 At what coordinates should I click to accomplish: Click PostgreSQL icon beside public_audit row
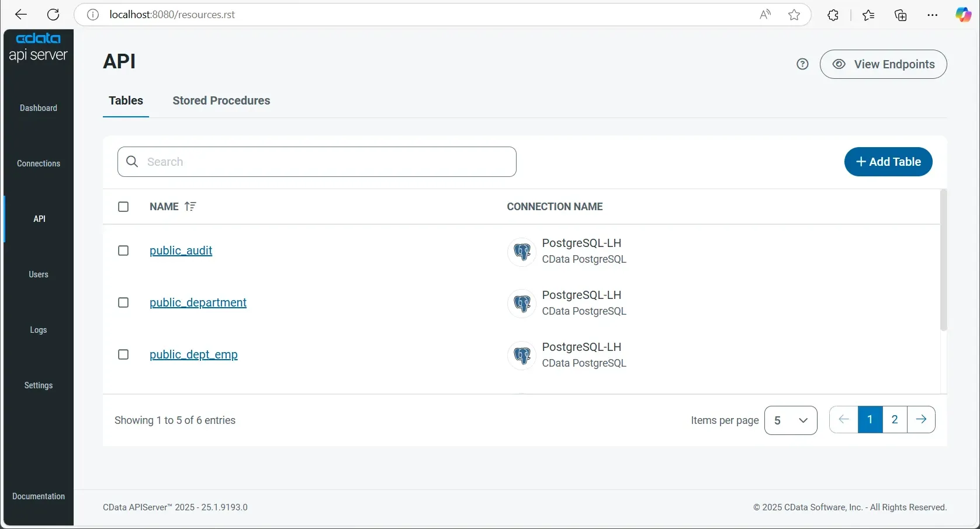click(521, 252)
